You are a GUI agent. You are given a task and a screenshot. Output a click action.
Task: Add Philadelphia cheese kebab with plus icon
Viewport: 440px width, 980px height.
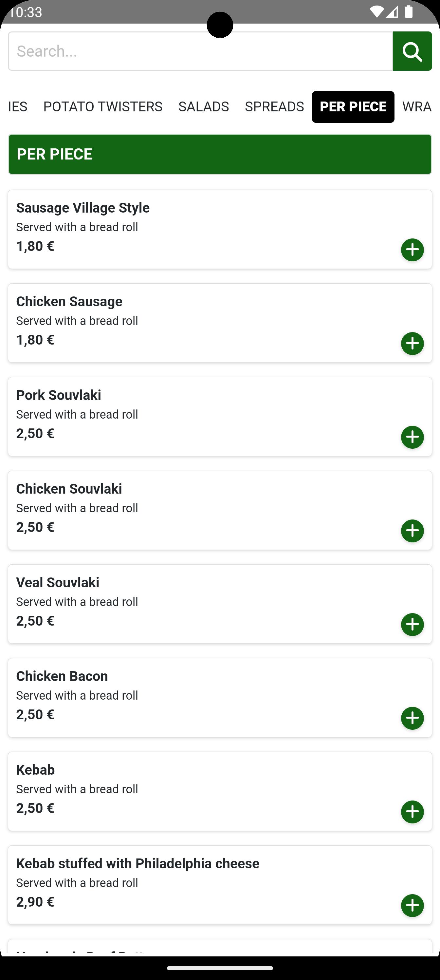click(x=412, y=905)
